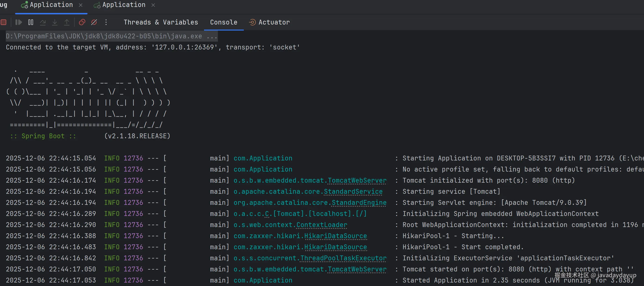644x286 pixels.
Task: Open TomcatWebServer class link in first Tomcat log
Action: pos(357,180)
